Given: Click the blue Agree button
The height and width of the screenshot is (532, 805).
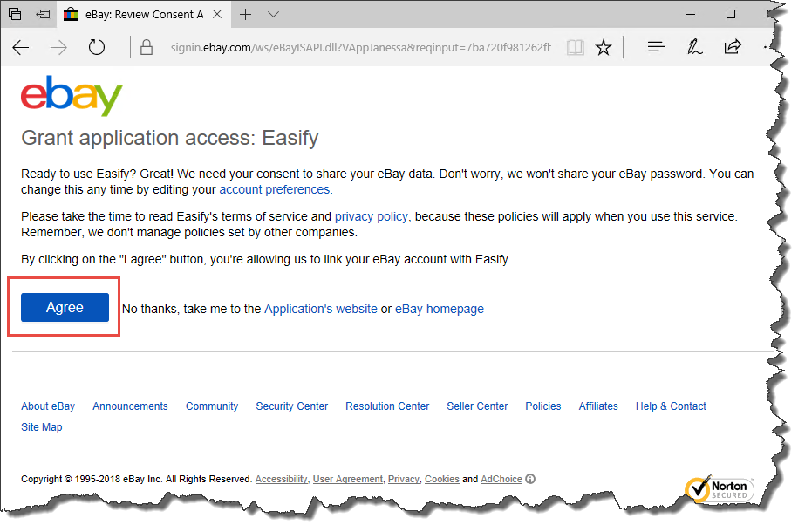Looking at the screenshot, I should pos(65,307).
